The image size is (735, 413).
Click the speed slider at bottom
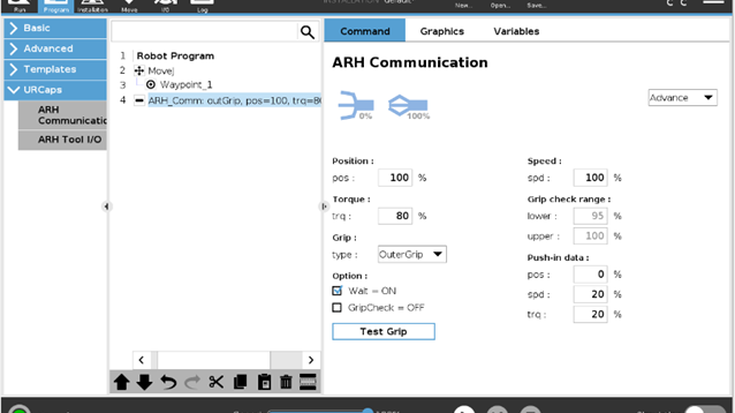pos(321,411)
